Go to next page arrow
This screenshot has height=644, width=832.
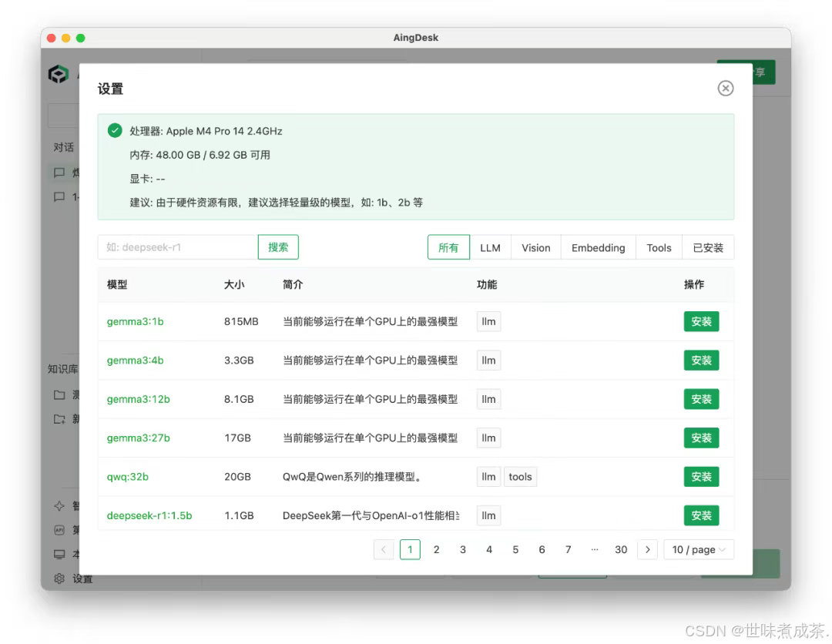tap(647, 549)
